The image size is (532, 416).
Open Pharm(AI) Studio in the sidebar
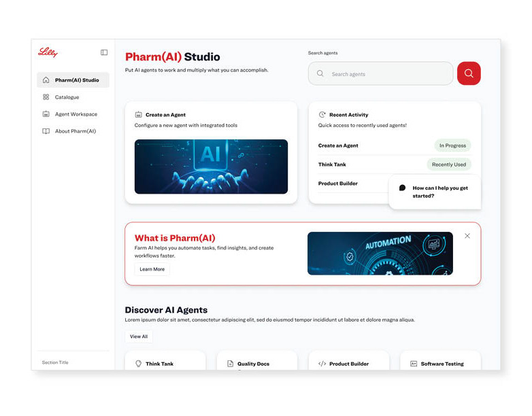(73, 80)
